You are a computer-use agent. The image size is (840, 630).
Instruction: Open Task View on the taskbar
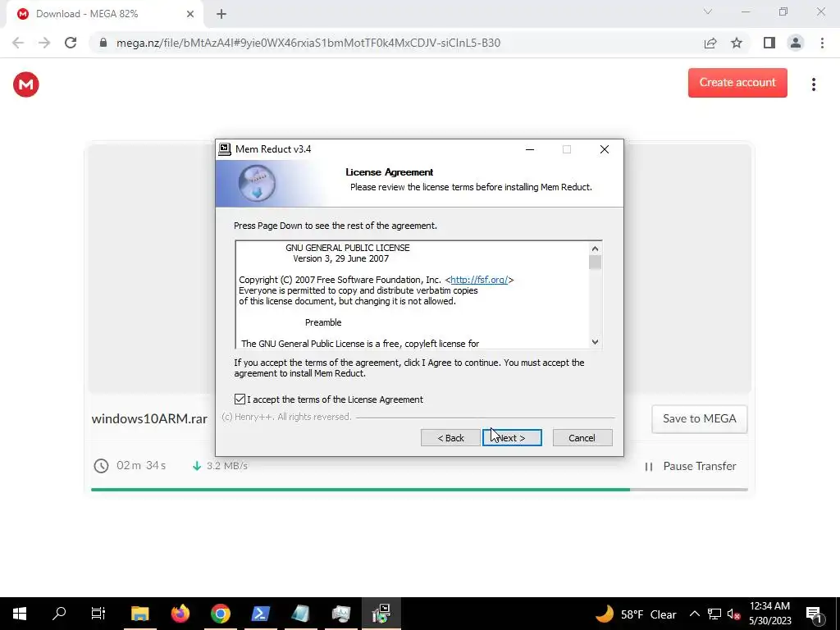coord(98,614)
